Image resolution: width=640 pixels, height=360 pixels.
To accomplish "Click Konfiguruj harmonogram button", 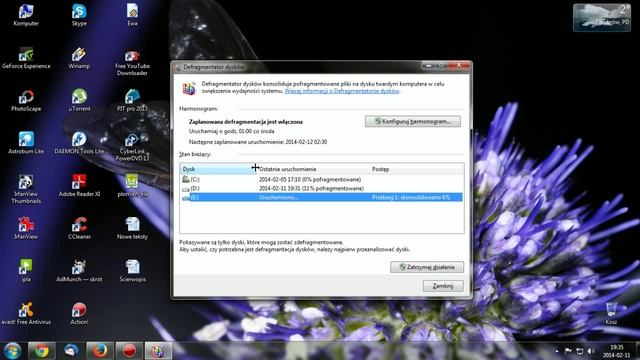I will pyautogui.click(x=413, y=121).
